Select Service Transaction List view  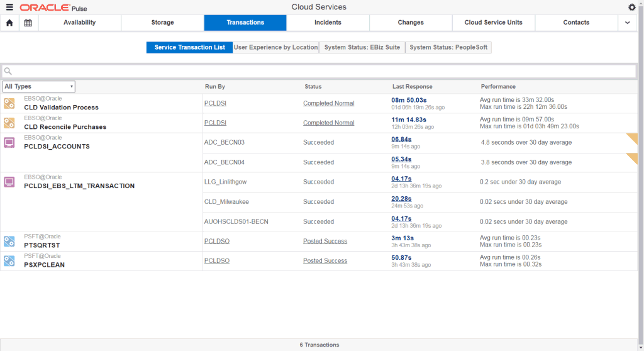click(189, 47)
